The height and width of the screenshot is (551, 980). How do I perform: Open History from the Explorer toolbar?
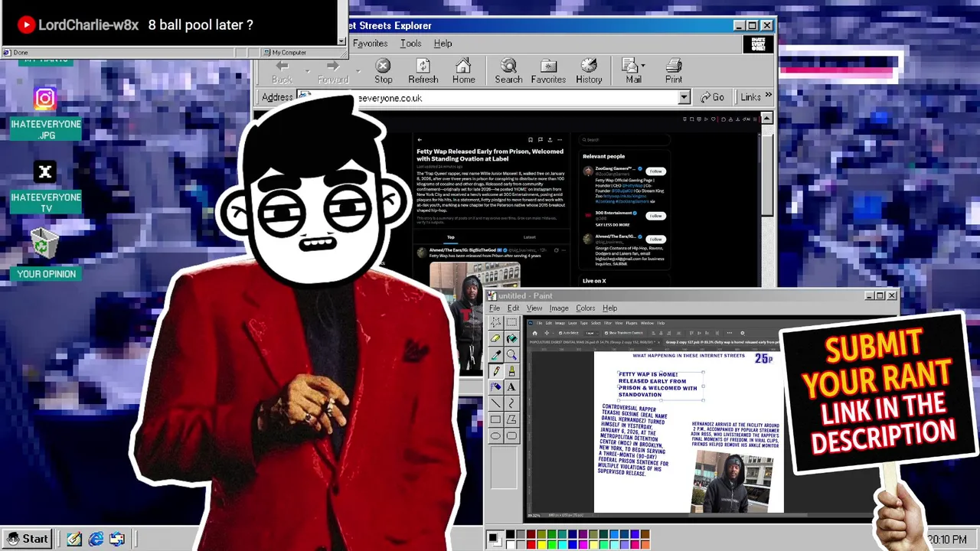589,71
